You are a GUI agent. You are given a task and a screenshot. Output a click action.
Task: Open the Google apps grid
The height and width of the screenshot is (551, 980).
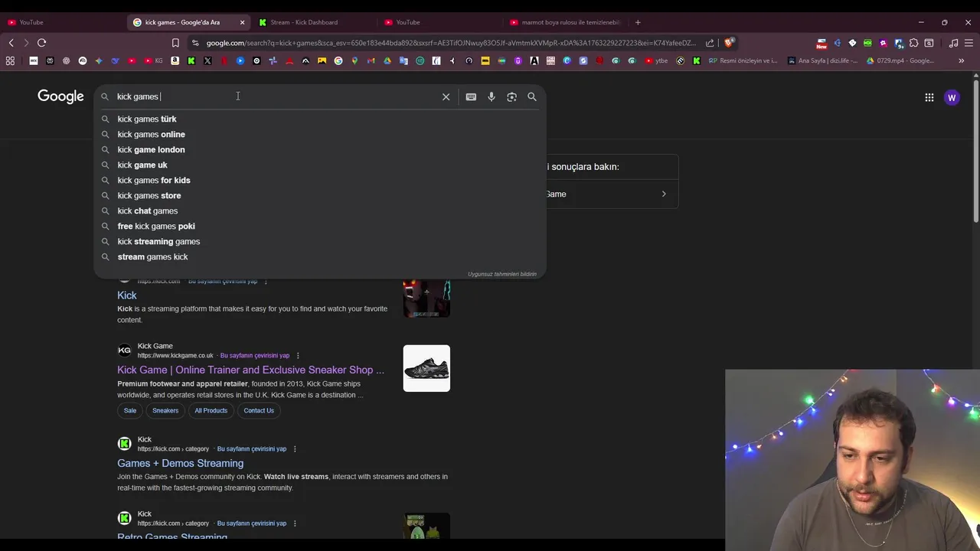(929, 97)
